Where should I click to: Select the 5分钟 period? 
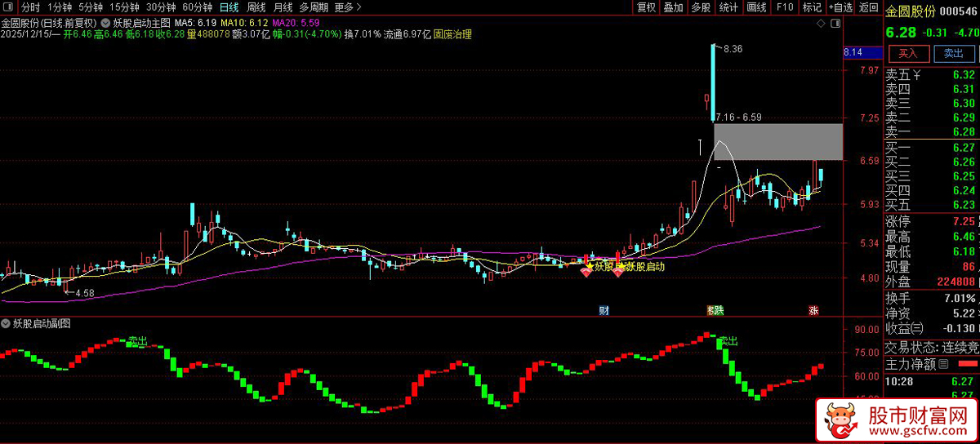91,7
